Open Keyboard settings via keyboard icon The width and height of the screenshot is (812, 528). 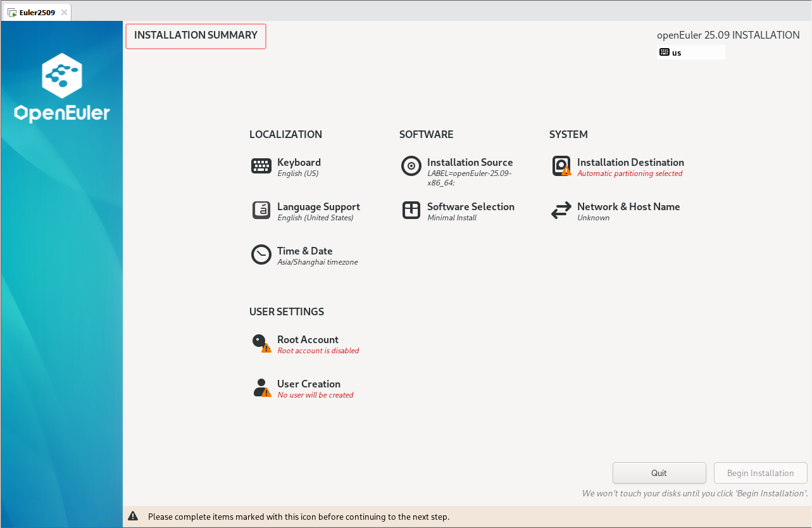pyautogui.click(x=261, y=166)
